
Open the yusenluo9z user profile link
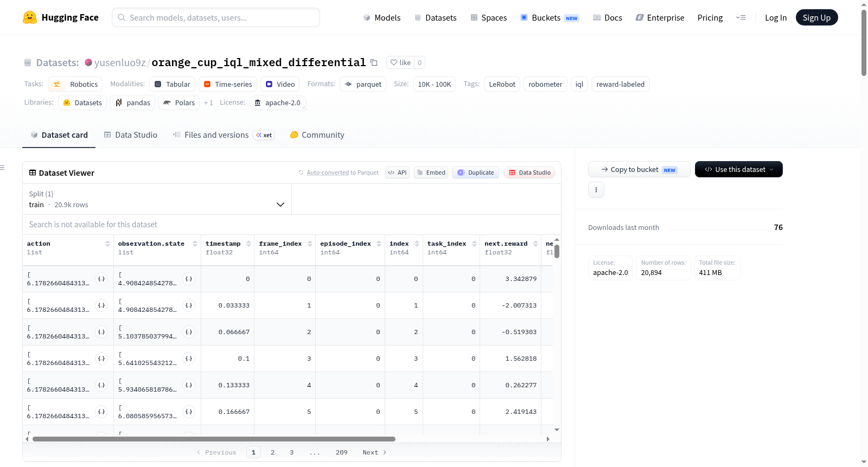120,62
